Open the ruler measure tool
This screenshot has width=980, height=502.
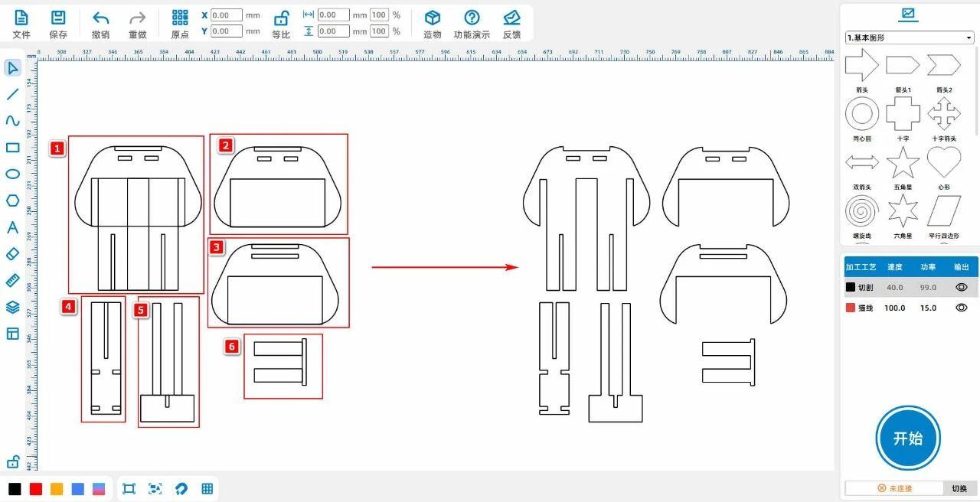(x=12, y=280)
